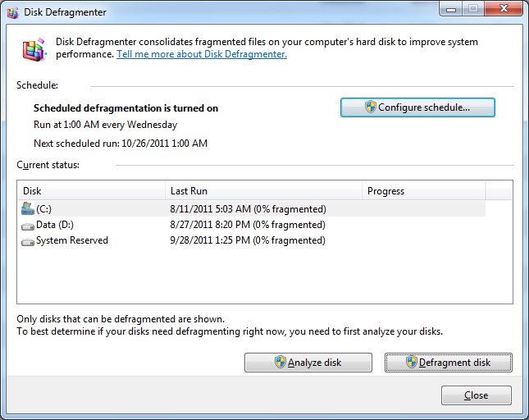The image size is (529, 420).
Task: Start the Defragment disk operation
Action: [449, 363]
